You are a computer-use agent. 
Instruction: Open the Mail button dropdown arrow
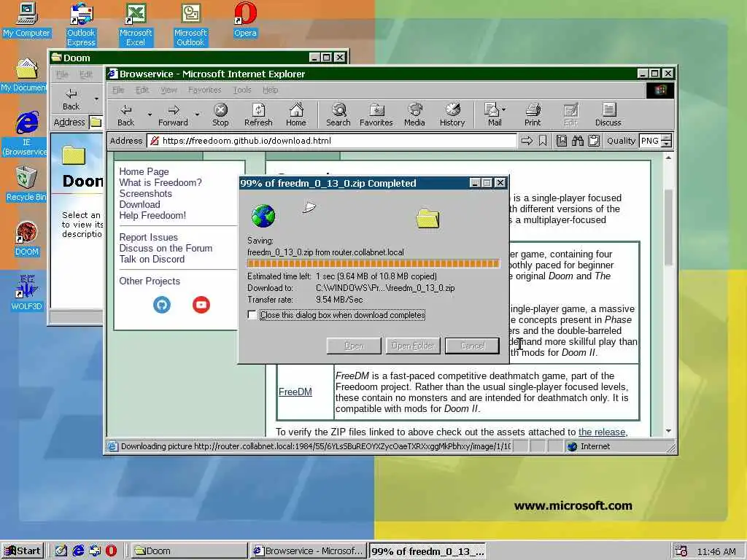(x=504, y=109)
